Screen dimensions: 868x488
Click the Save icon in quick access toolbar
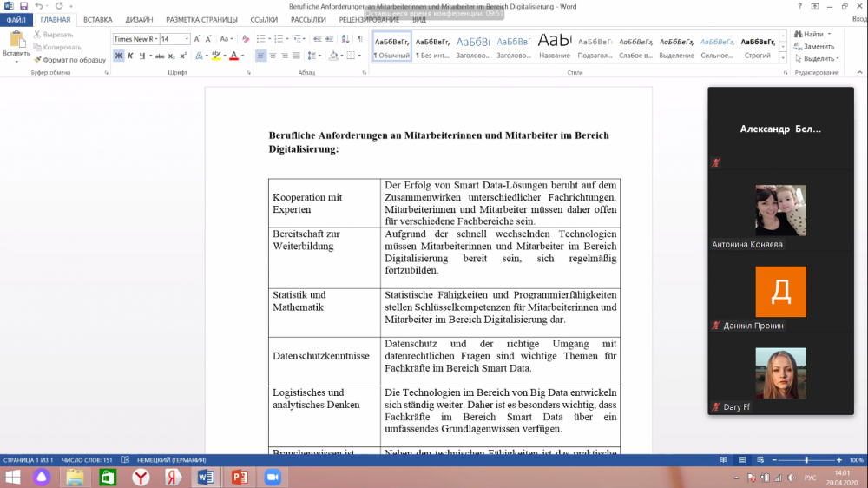[x=23, y=6]
